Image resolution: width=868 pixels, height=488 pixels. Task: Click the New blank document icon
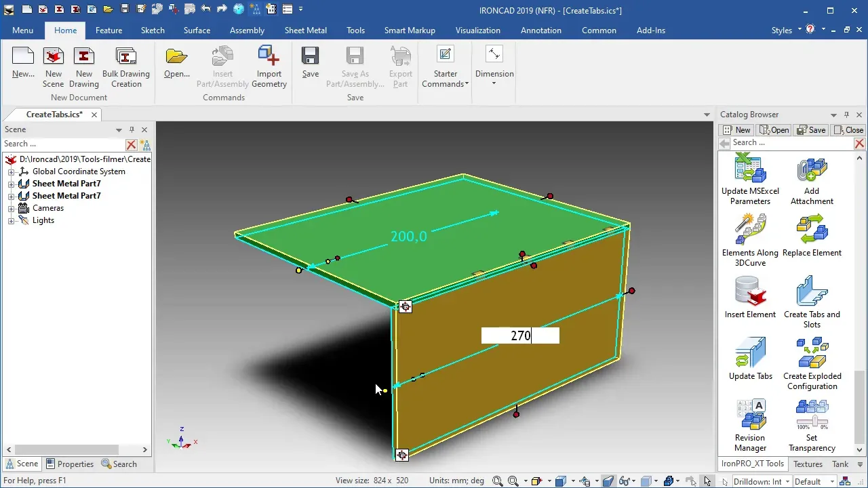pyautogui.click(x=23, y=57)
